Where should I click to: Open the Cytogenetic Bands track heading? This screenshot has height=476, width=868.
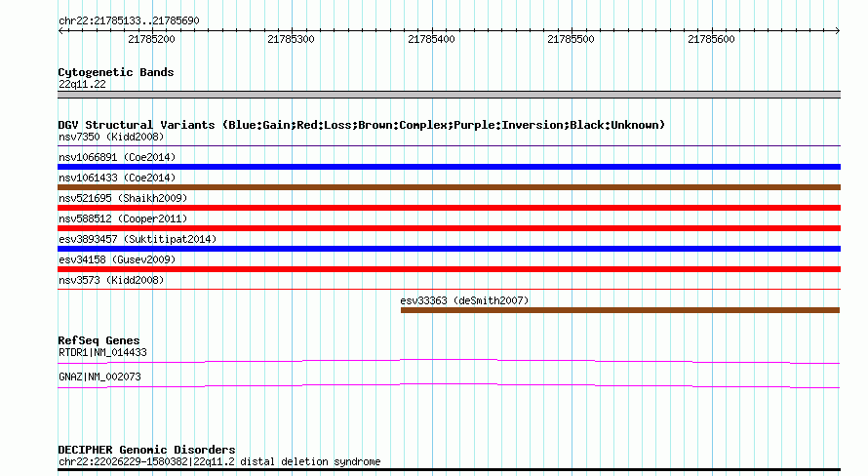116,72
